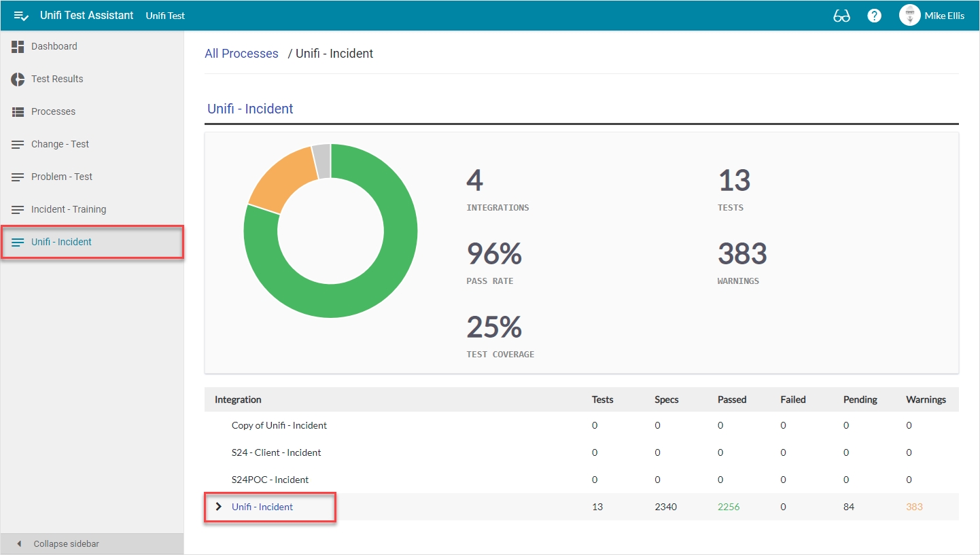Click the Test Results pie icon
The width and height of the screenshot is (980, 555).
[18, 79]
